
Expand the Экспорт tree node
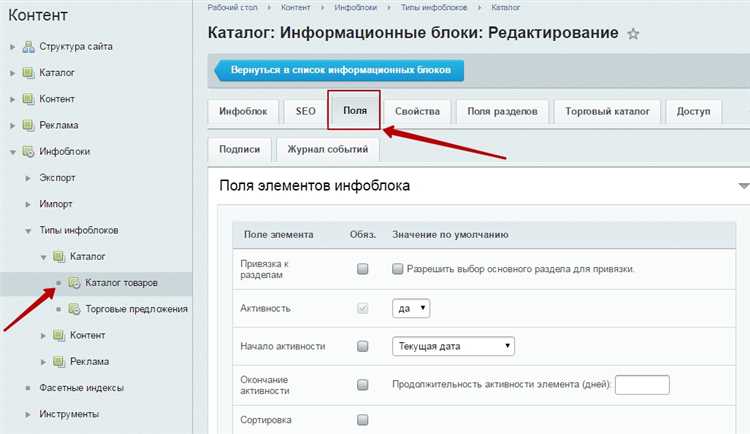[28, 178]
